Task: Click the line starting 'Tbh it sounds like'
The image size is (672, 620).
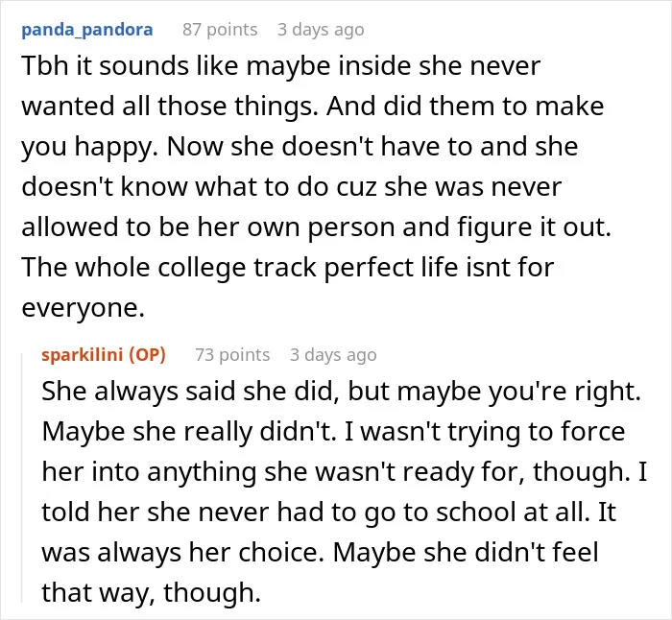Action: 280,66
